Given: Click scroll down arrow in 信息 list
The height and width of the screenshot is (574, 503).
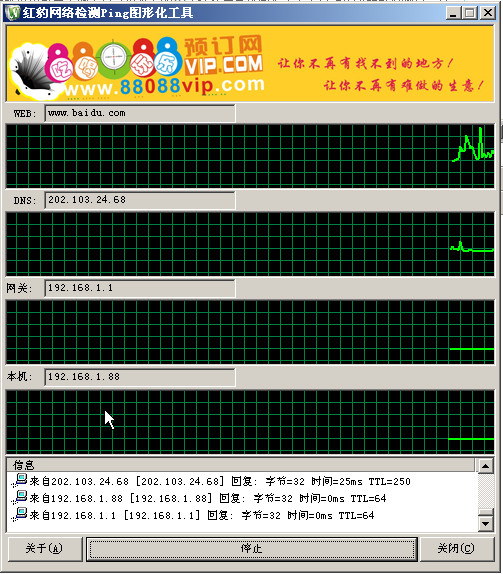Looking at the screenshot, I should pyautogui.click(x=486, y=523).
